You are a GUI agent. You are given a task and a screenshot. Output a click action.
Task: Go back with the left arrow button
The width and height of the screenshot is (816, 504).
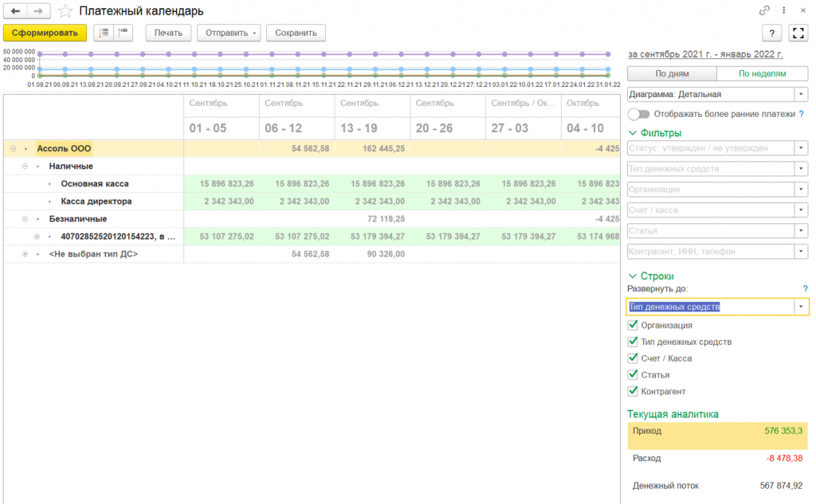click(x=15, y=10)
